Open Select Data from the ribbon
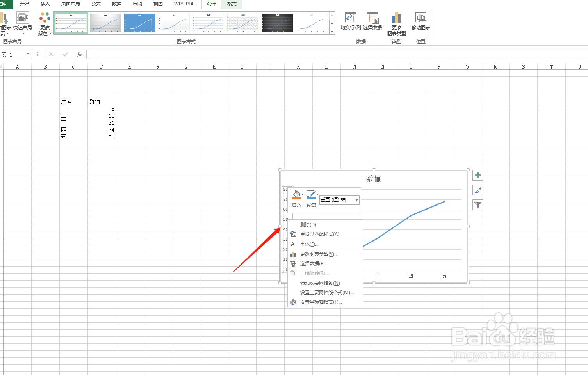Image resolution: width=588 pixels, height=375 pixels. coord(372,21)
